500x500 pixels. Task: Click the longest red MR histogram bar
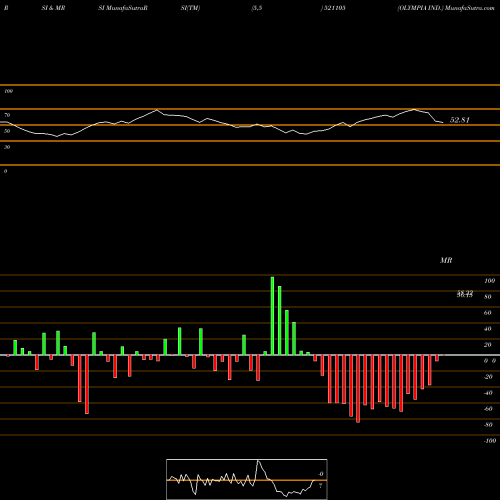pos(358,389)
